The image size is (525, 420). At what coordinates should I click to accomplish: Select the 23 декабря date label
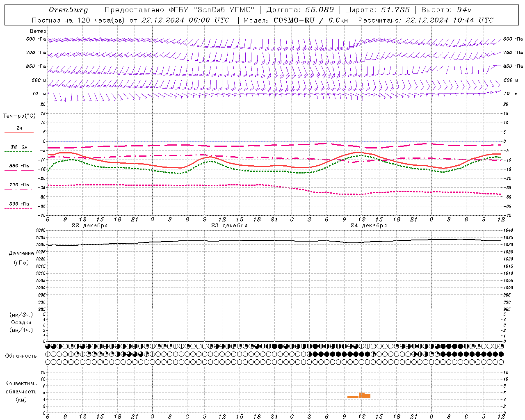(x=229, y=226)
